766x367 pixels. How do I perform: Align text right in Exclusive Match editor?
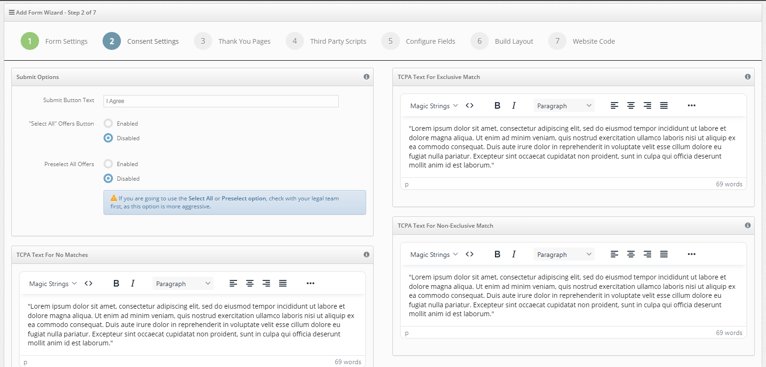coord(647,105)
